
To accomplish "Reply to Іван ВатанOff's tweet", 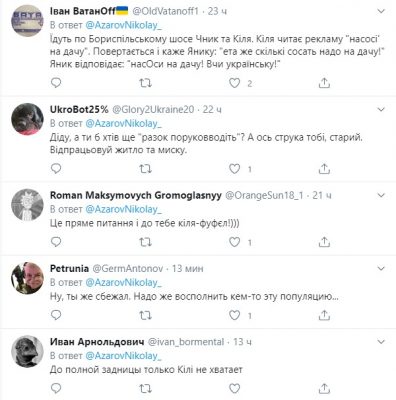I will click(x=56, y=83).
